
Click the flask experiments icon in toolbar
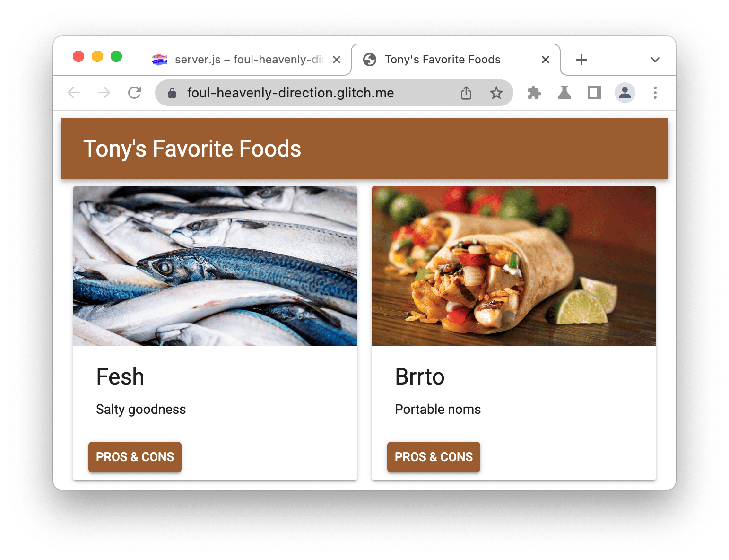pos(564,93)
